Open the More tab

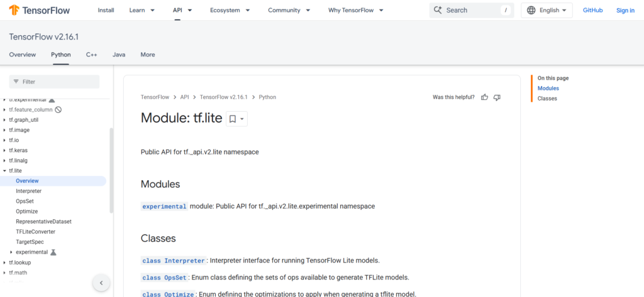pyautogui.click(x=148, y=55)
